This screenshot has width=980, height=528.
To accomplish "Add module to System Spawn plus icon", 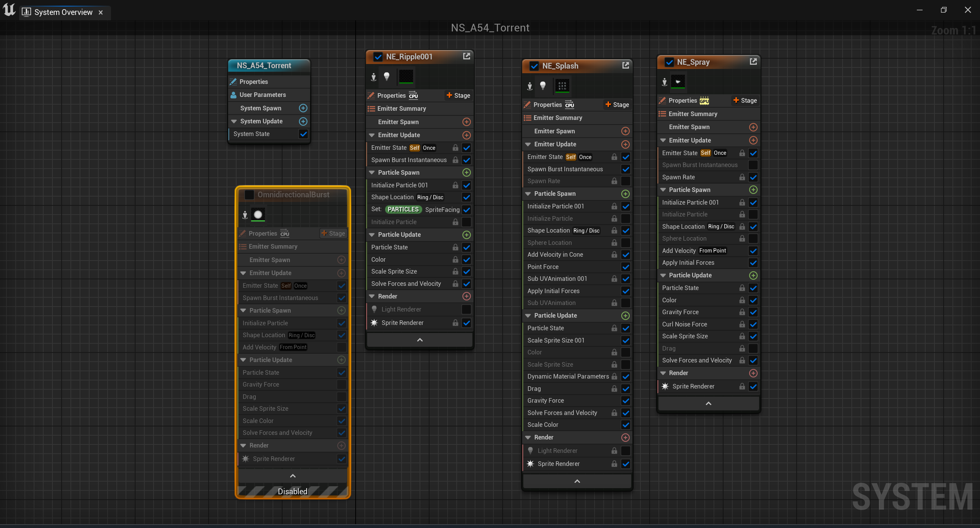I will click(x=303, y=108).
